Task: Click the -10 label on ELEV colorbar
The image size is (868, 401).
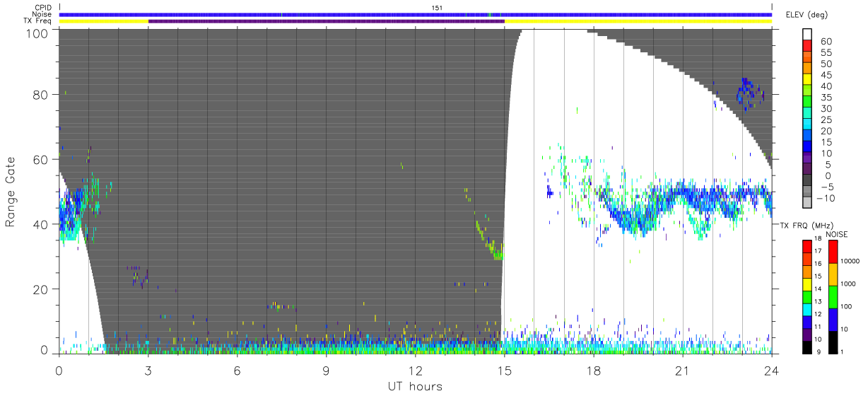Action: 824,198
